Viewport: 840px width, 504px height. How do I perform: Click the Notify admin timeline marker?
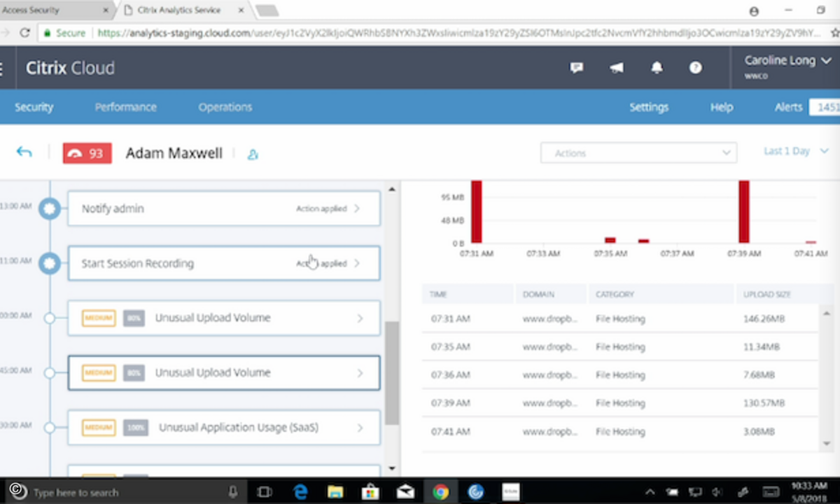[x=50, y=209]
